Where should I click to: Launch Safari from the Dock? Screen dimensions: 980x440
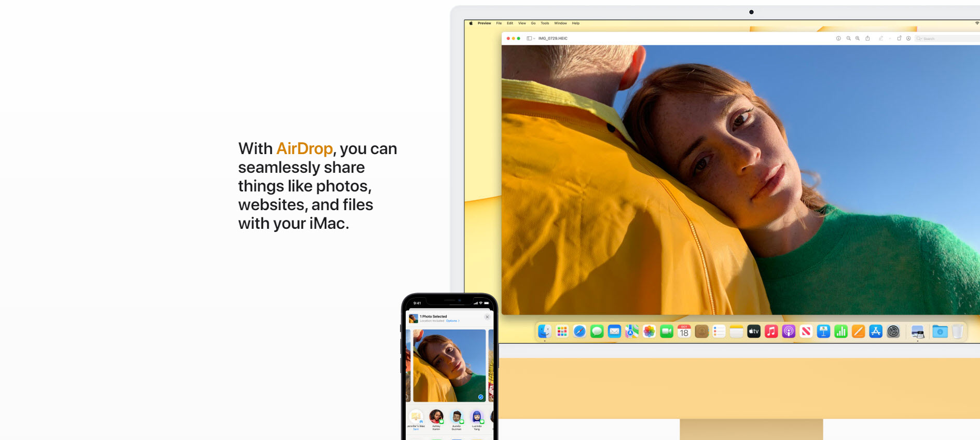[579, 331]
